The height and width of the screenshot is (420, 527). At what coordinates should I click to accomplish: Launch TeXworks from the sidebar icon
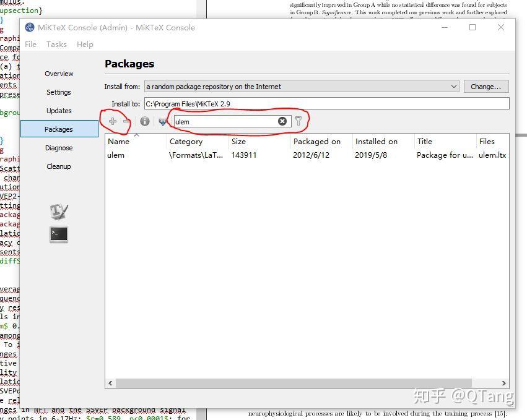tap(59, 212)
